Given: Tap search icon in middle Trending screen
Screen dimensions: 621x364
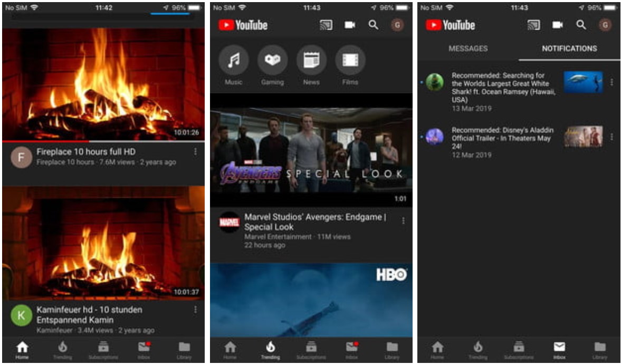Looking at the screenshot, I should point(374,25).
